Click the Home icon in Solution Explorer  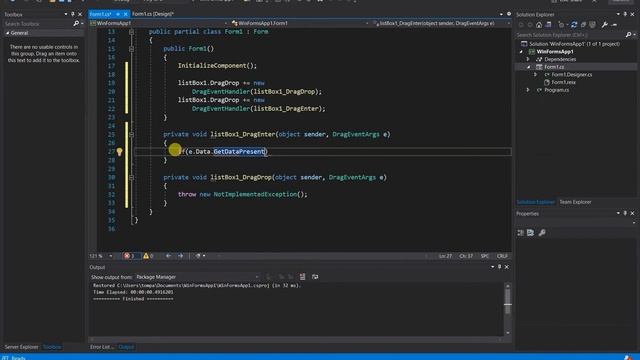point(539,25)
